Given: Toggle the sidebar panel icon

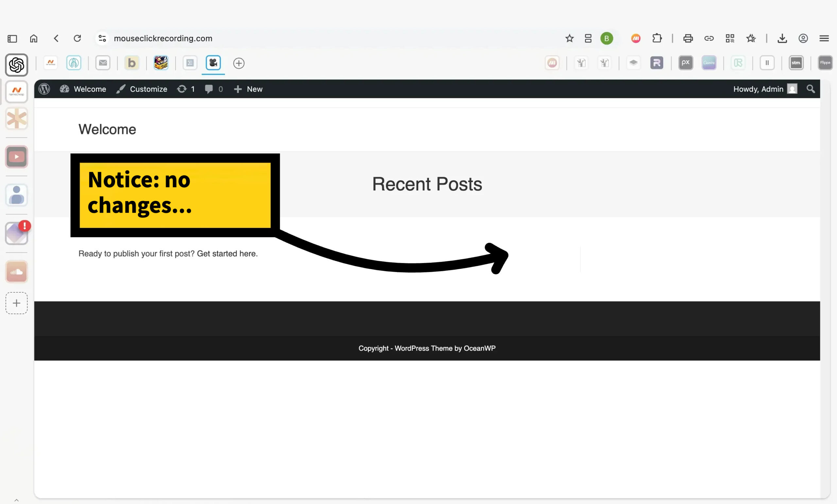Looking at the screenshot, I should click(x=12, y=38).
